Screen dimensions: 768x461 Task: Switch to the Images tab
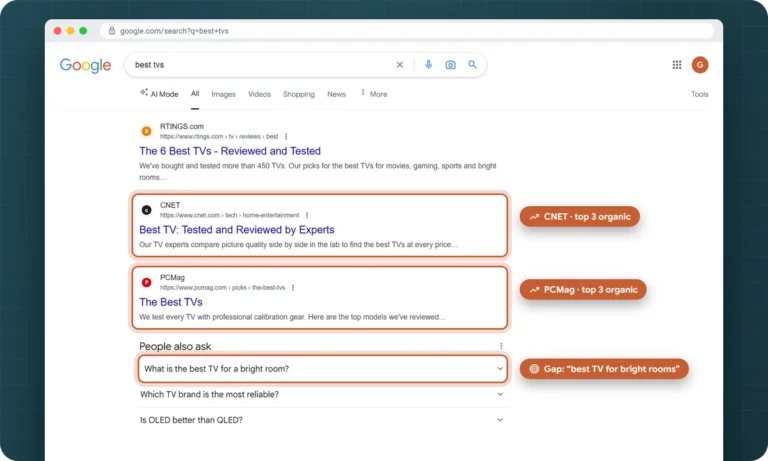tap(223, 94)
